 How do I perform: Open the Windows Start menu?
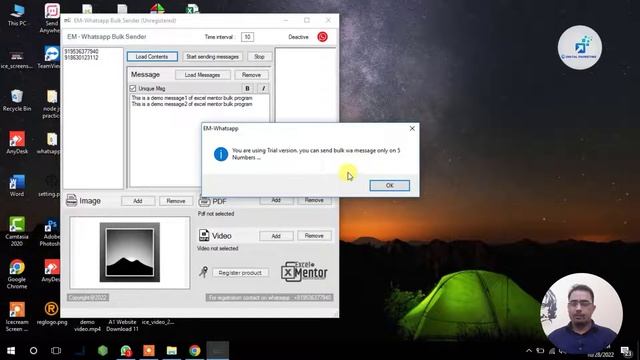click(11, 351)
